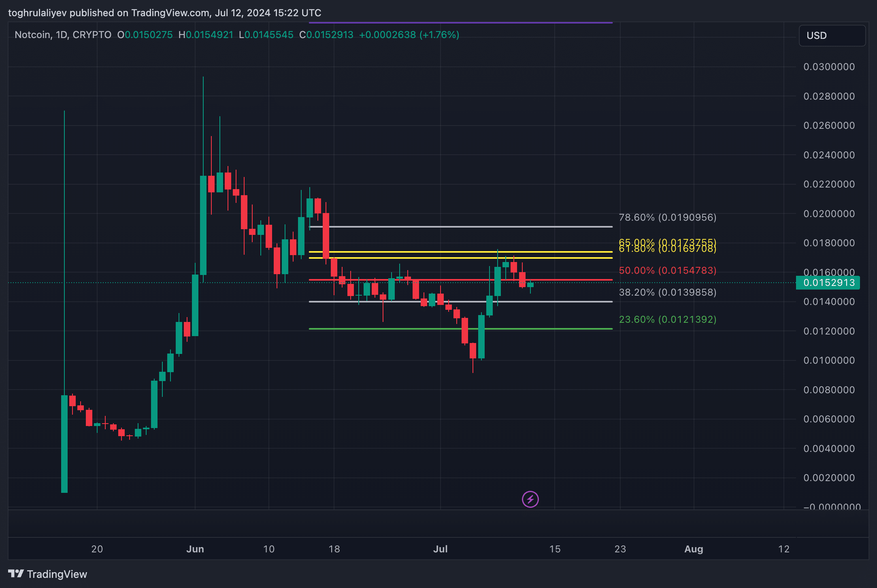Screen dimensions: 877x588
Task: Click the 18 date label on time axis
Action: tap(334, 549)
